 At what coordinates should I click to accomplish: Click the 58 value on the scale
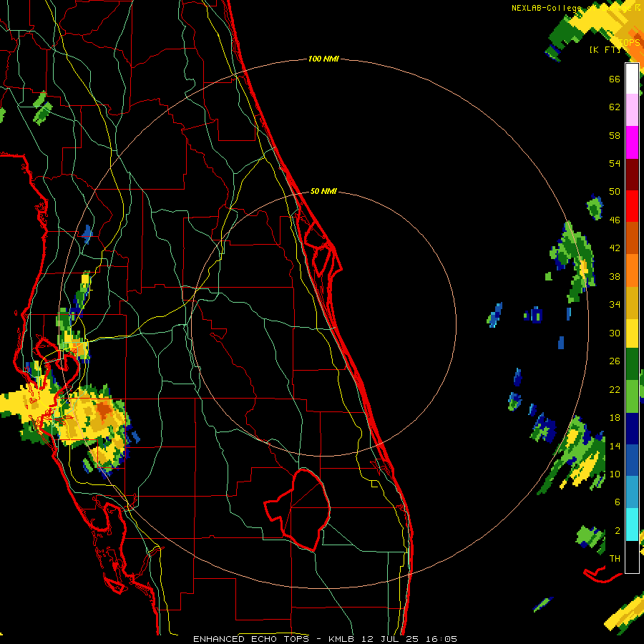615,135
